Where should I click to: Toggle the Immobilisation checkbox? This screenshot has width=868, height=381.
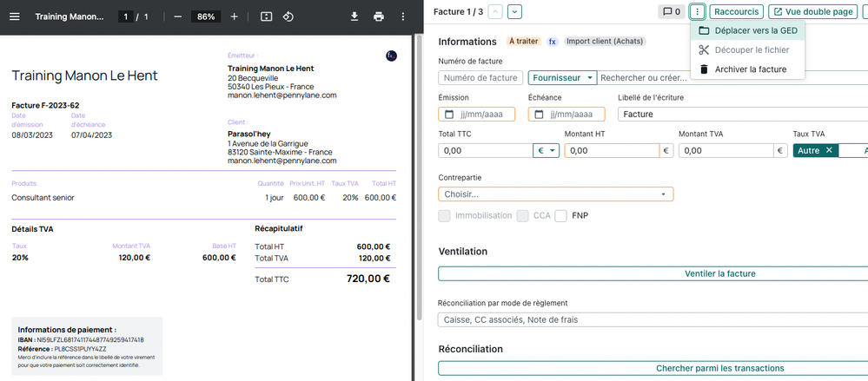445,215
